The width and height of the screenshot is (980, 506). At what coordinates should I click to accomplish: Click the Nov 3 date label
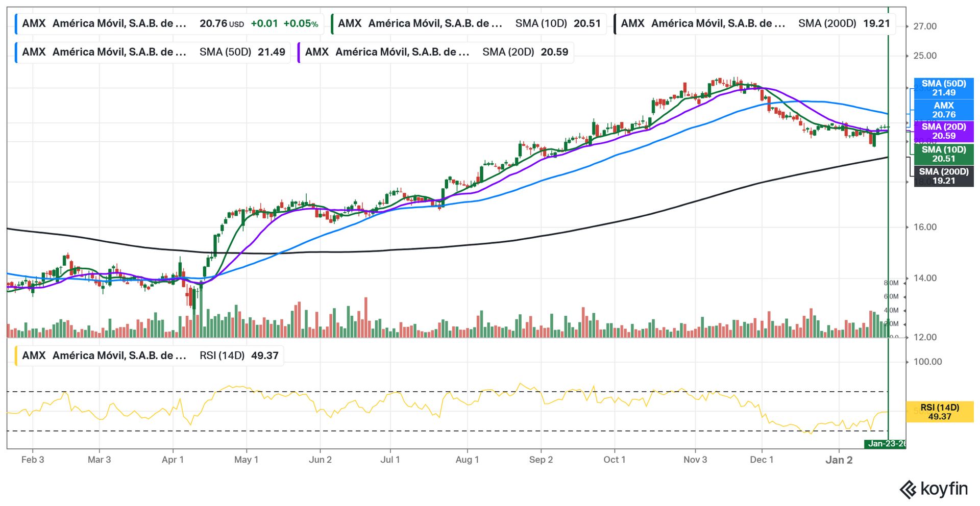click(695, 460)
